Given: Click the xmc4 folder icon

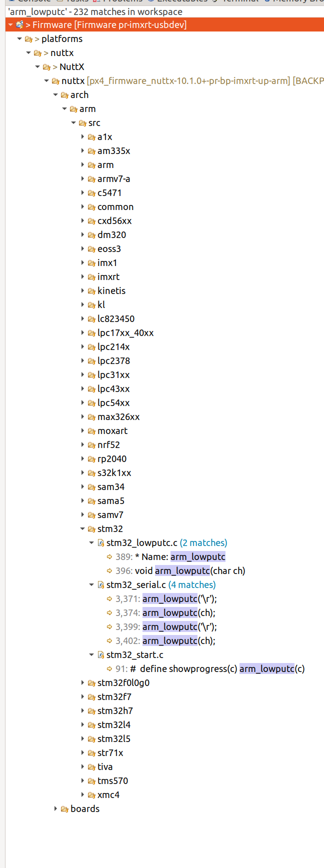Looking at the screenshot, I should (91, 794).
